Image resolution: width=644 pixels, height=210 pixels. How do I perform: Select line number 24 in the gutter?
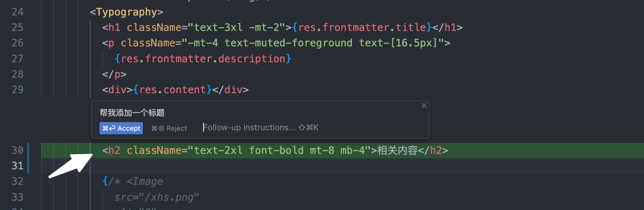tap(17, 12)
